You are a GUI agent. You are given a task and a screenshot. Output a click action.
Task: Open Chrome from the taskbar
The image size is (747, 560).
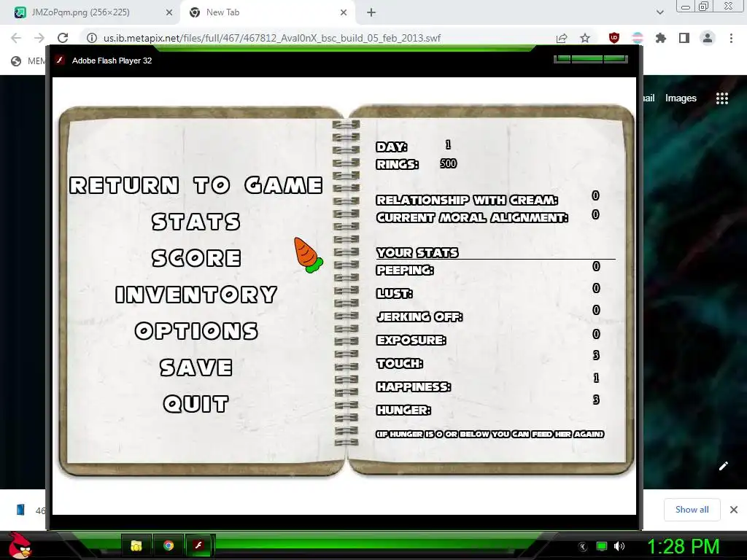[168, 545]
